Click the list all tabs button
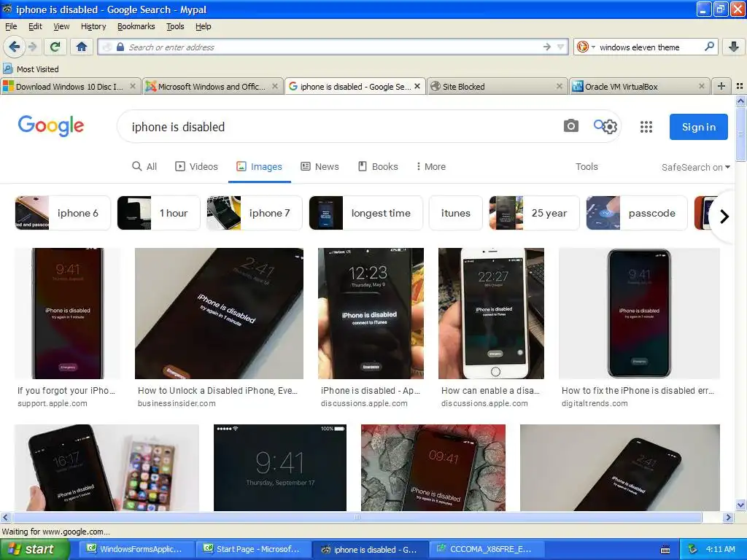The width and height of the screenshot is (747, 560). click(740, 86)
